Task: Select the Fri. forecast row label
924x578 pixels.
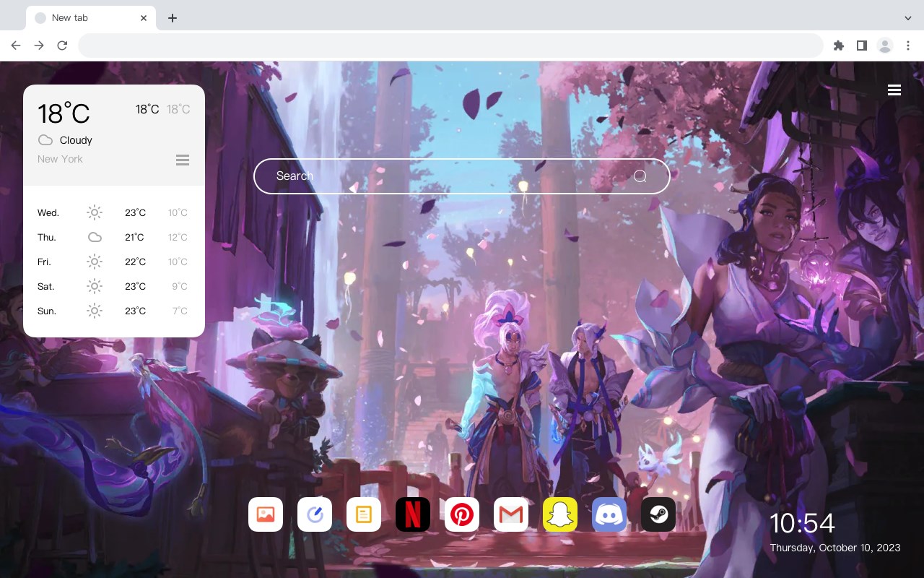Action: pos(44,262)
